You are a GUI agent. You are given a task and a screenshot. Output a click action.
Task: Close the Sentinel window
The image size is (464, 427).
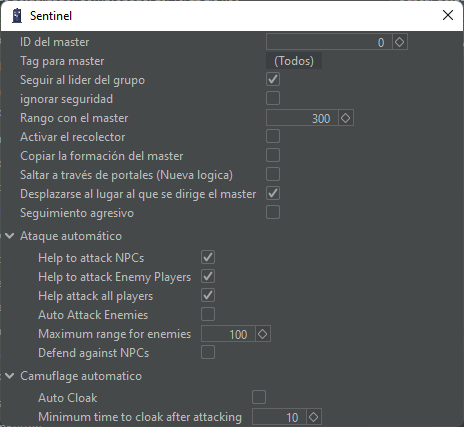pyautogui.click(x=448, y=15)
